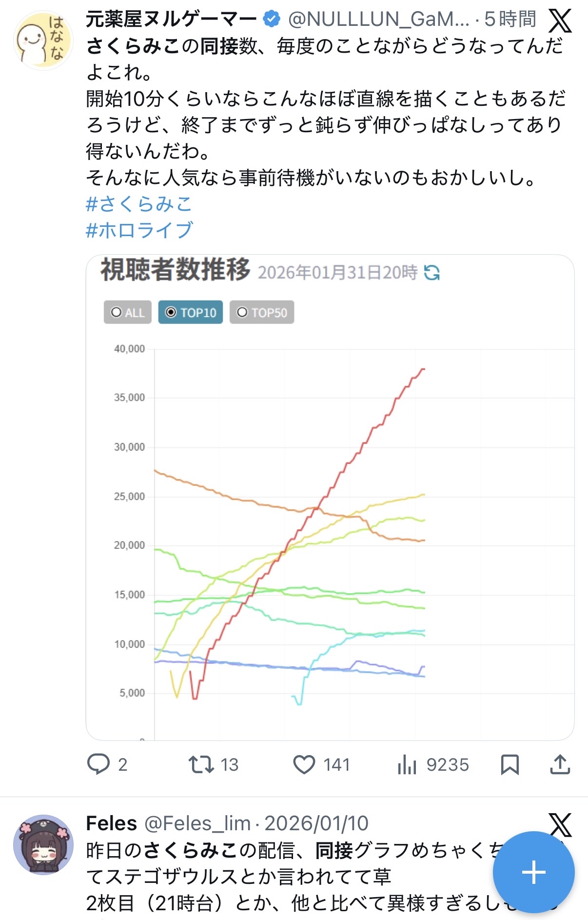The image size is (588, 920).
Task: Open the #さくらみこ hashtag link
Action: coord(139,204)
